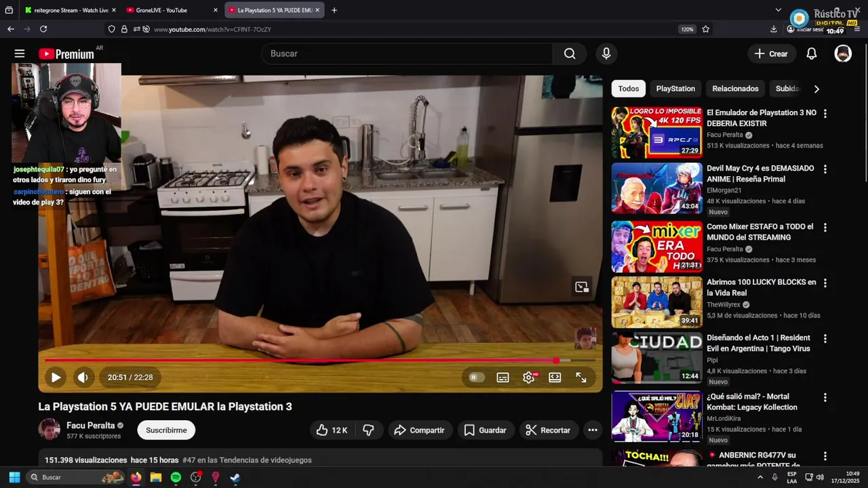This screenshot has width=868, height=488.
Task: Select the PlayStation filter chip
Action: (x=675, y=89)
